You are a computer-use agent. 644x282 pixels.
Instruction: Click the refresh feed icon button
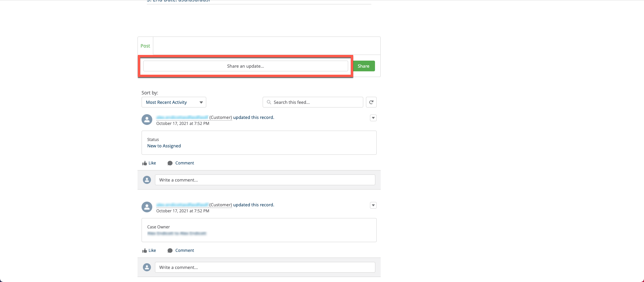click(x=371, y=102)
